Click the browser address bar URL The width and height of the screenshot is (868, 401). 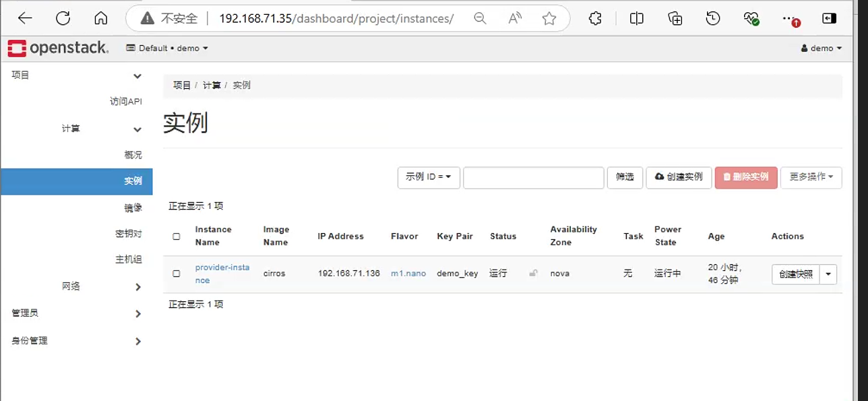coord(336,18)
